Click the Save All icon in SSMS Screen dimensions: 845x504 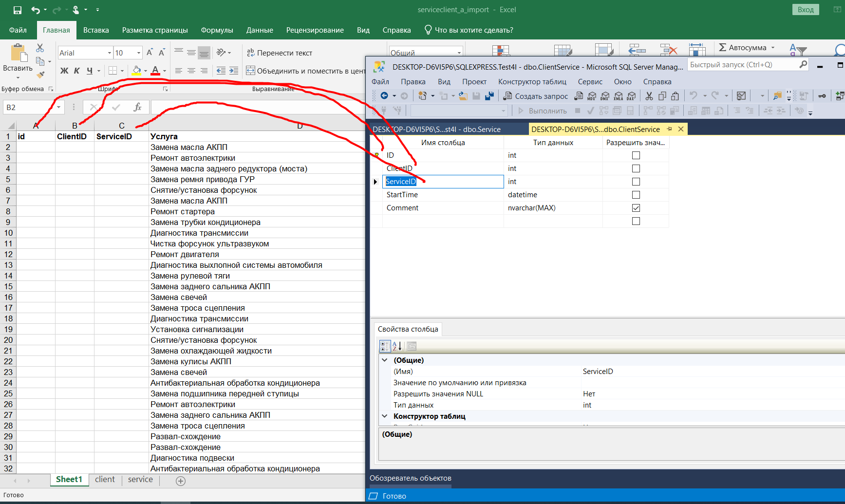coord(489,96)
